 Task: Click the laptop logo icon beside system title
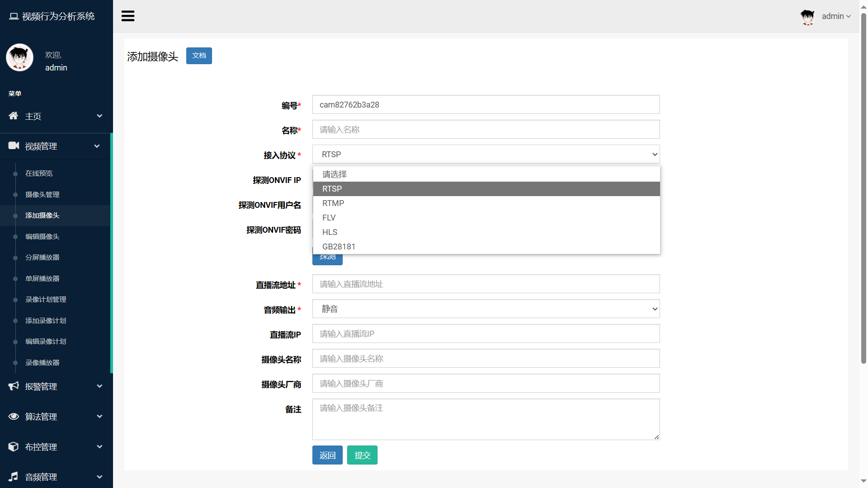coord(14,16)
